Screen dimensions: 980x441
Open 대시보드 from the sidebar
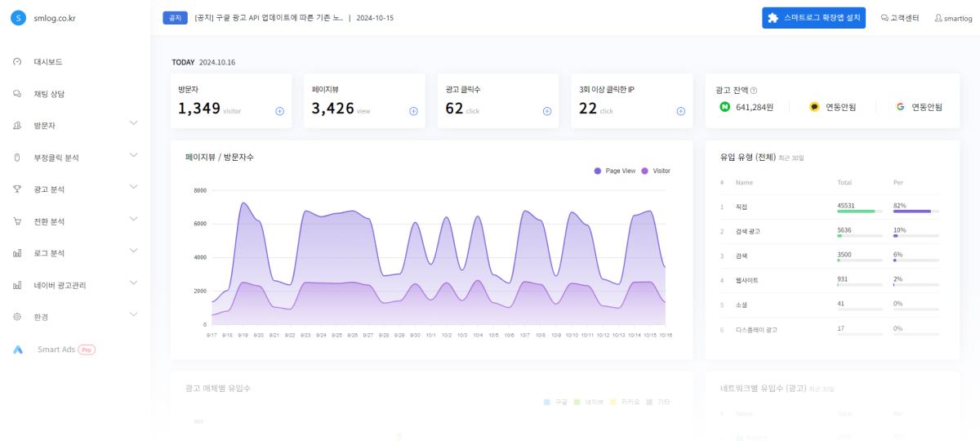pos(47,62)
